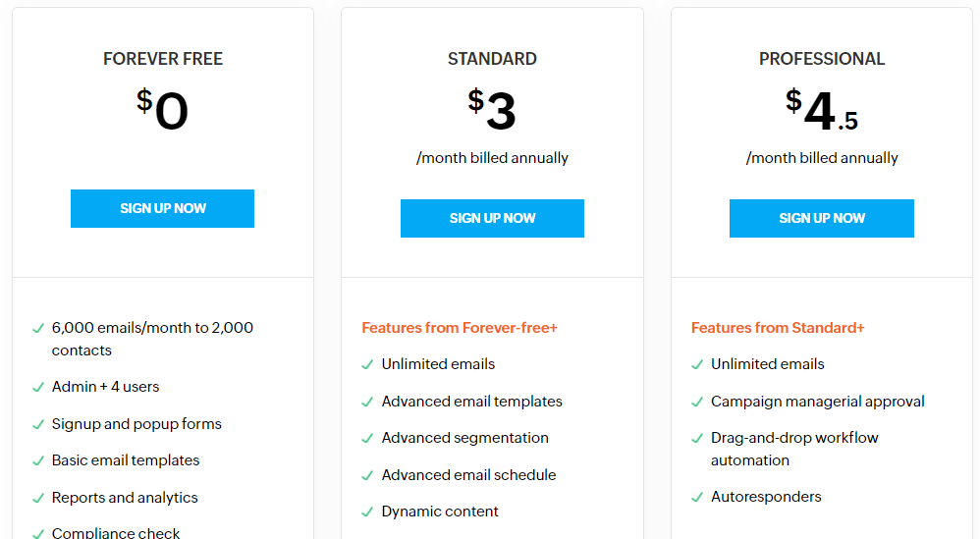Click checkmark next to Dynamic content
This screenshot has width=980, height=539.
coord(367,512)
